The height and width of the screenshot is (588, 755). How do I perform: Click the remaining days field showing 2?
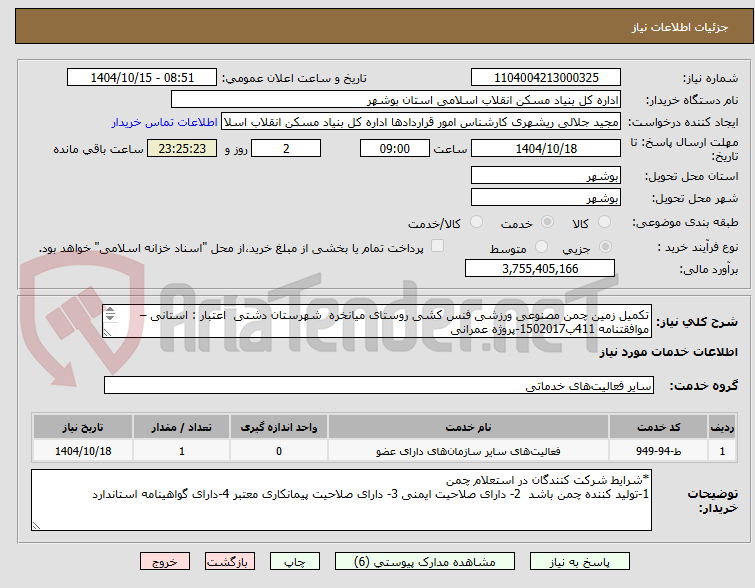[x=286, y=148]
